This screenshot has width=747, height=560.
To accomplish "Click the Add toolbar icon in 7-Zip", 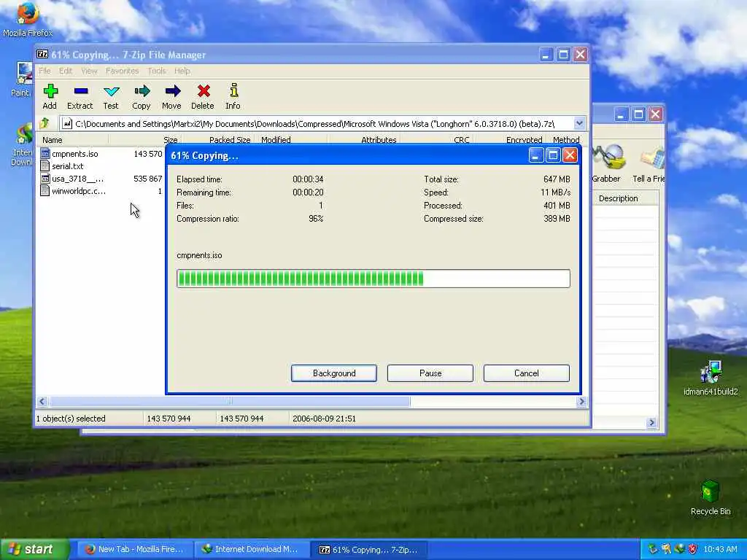I will pyautogui.click(x=50, y=91).
